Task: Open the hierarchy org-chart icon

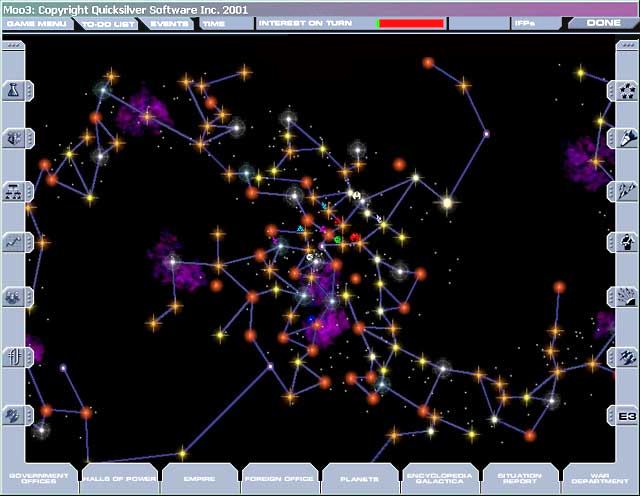Action: [13, 191]
